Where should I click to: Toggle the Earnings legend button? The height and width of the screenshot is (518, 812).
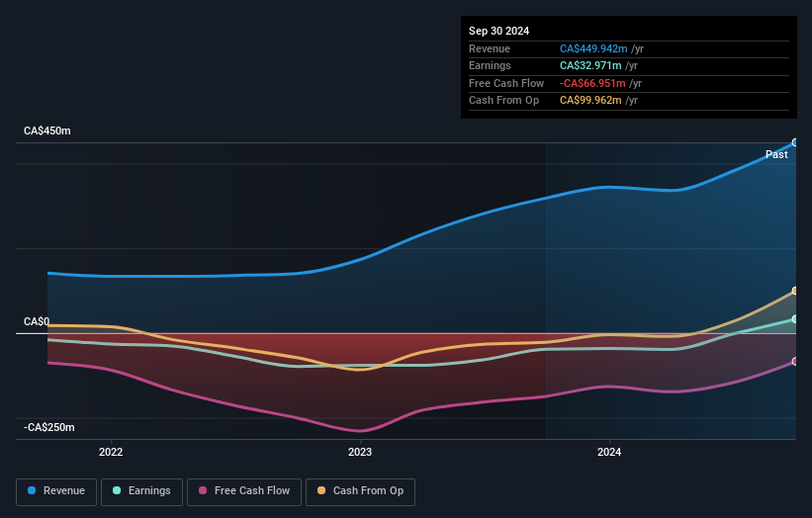(141, 491)
